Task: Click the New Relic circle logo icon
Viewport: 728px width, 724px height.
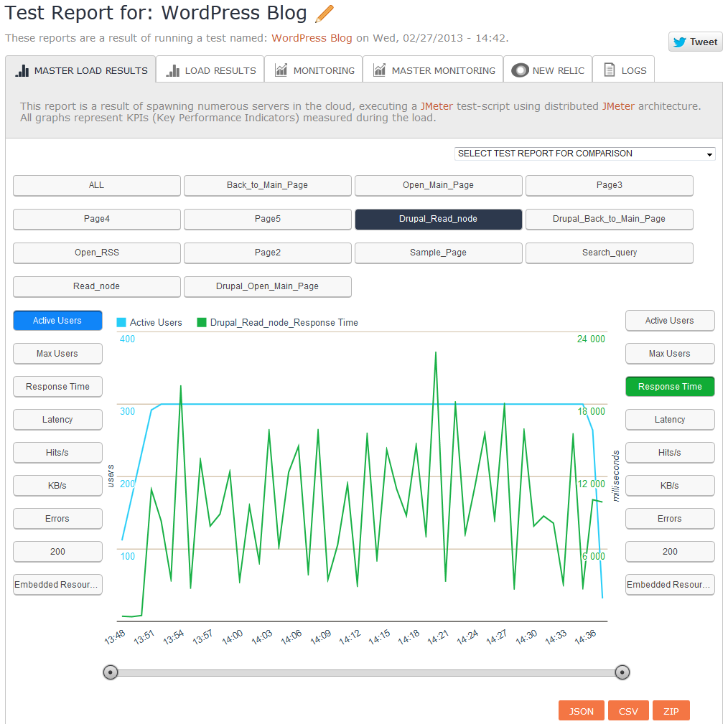Action: 520,70
